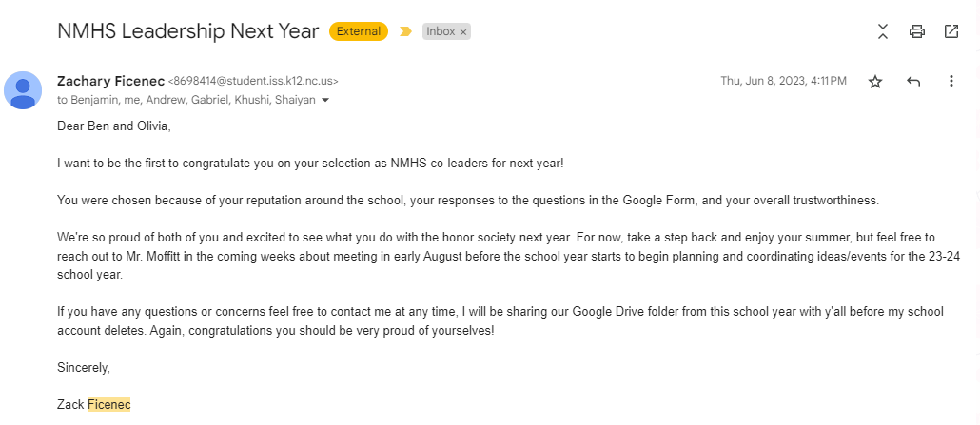
Task: Reply to Zachary's message
Action: 913,82
